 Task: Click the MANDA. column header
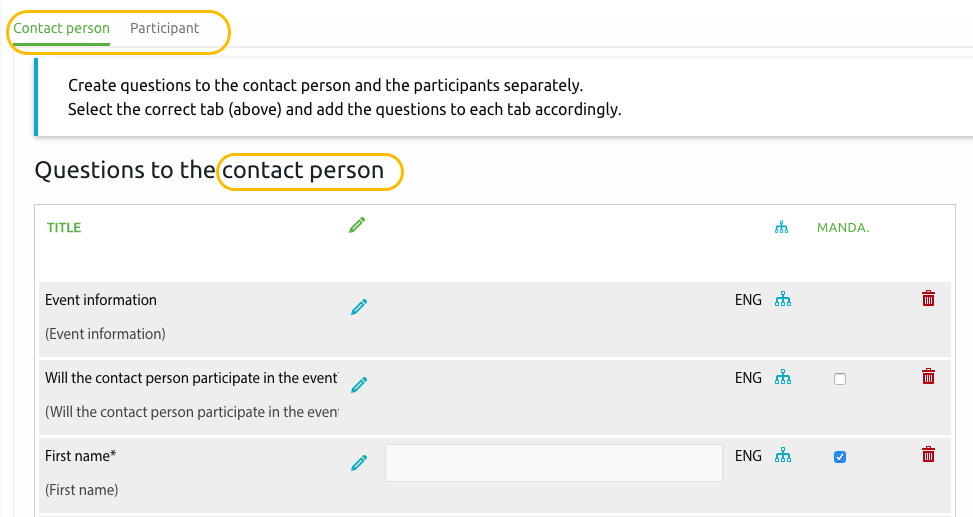843,228
